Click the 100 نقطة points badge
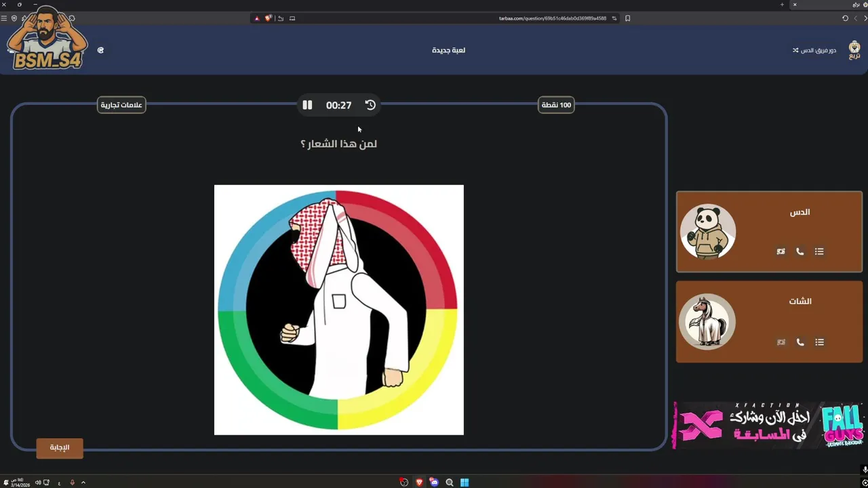 point(556,105)
